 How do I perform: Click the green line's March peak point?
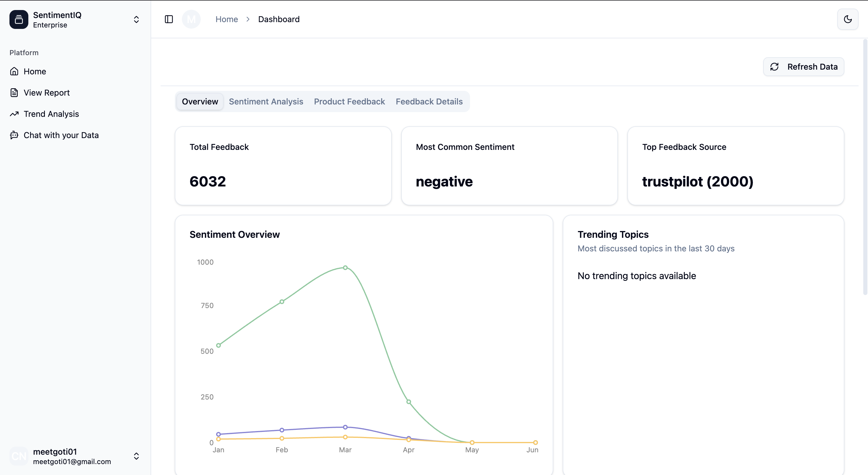(x=345, y=268)
